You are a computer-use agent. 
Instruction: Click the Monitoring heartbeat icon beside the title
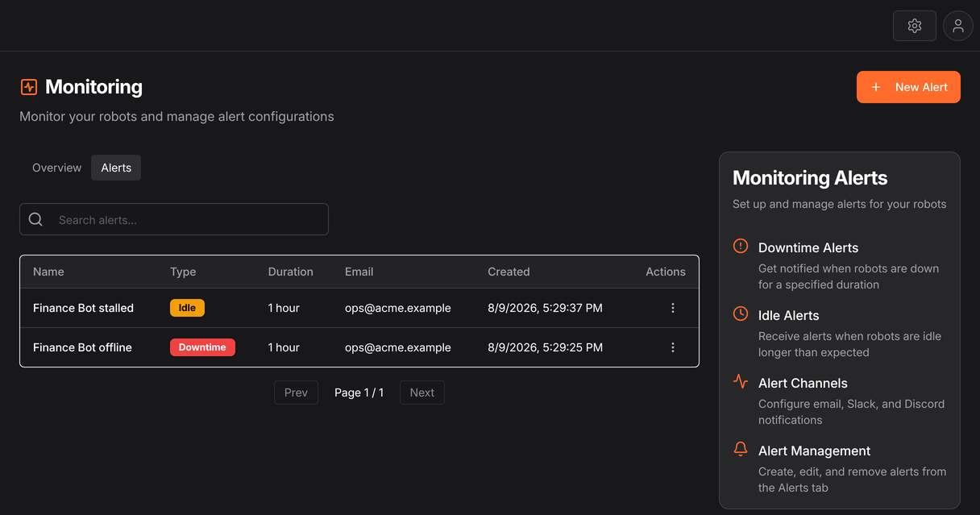coord(29,87)
